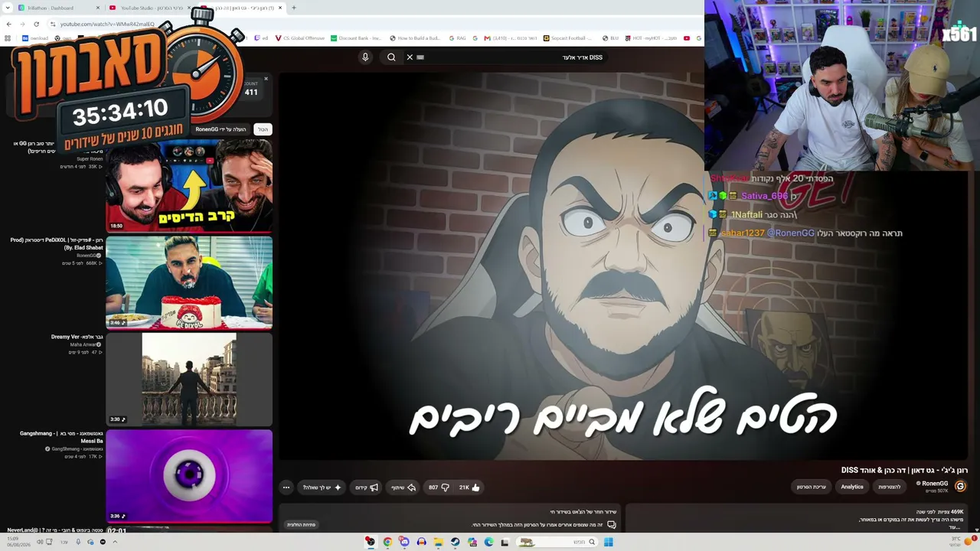Open Google Chrome from the taskbar

pyautogui.click(x=387, y=542)
